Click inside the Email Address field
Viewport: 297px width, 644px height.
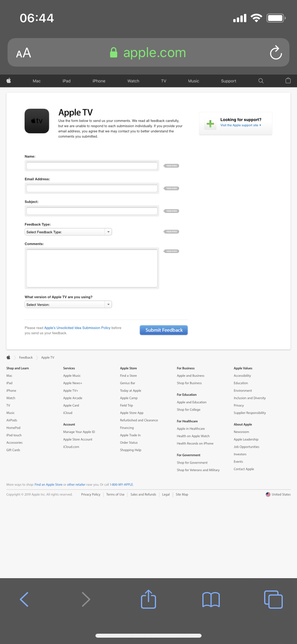(92, 188)
